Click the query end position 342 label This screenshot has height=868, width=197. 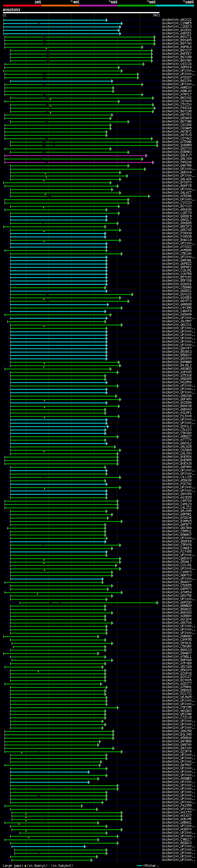coord(155,15)
